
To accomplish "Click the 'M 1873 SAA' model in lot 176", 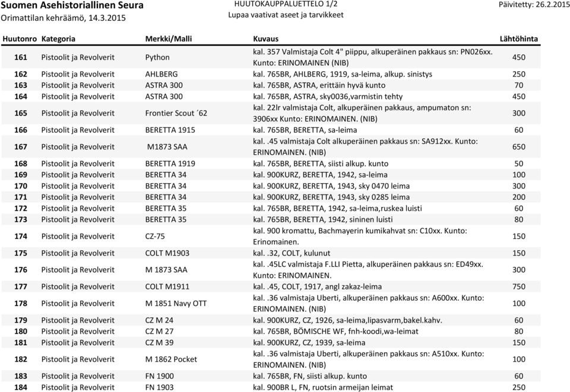I will [166, 270].
